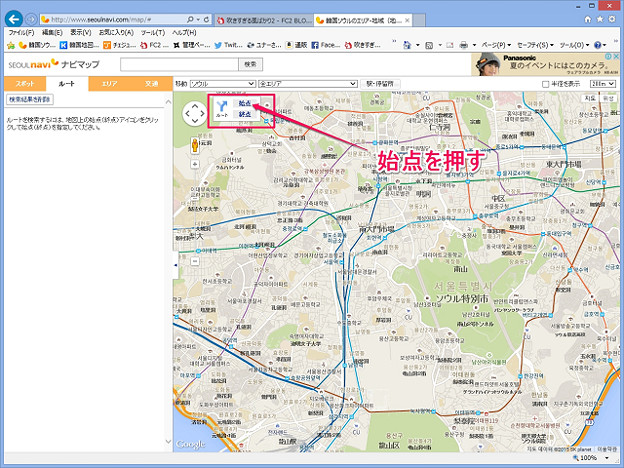Click the blue help question mark icon

coord(597,45)
